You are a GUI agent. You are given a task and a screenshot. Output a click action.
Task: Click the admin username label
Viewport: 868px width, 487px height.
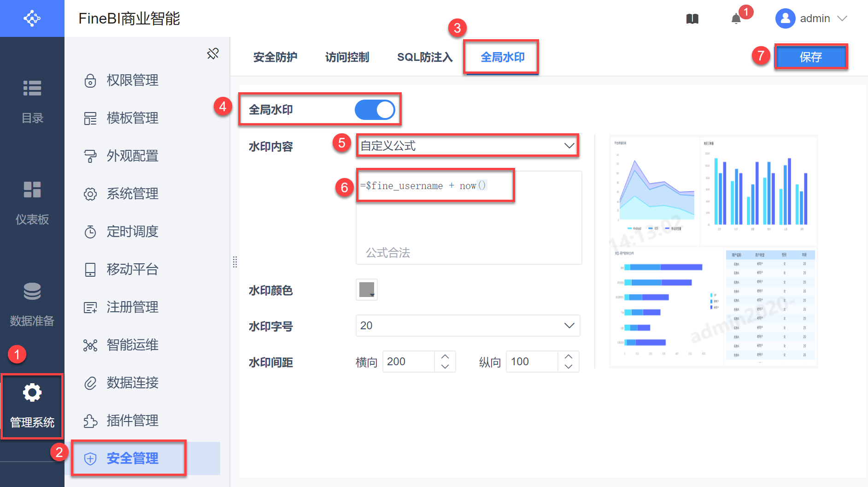click(815, 18)
